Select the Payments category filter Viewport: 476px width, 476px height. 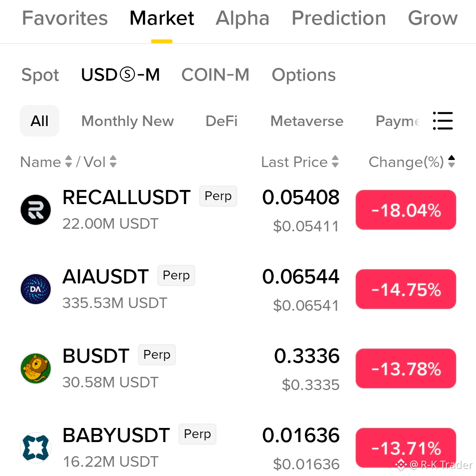(x=398, y=122)
